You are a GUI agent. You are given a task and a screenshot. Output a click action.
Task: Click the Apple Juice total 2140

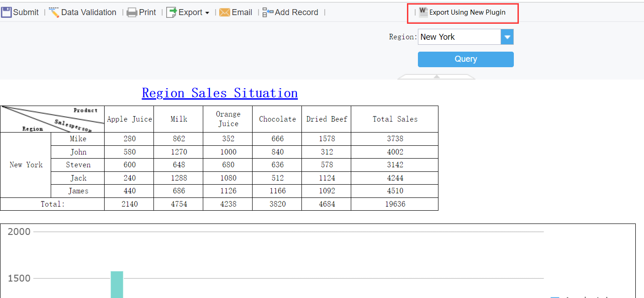(x=129, y=204)
